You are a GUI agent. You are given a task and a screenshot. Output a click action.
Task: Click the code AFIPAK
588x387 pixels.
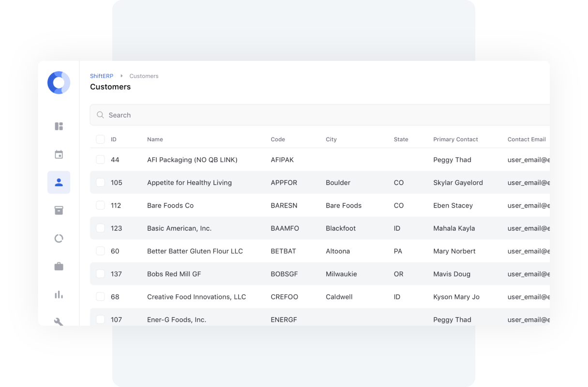pos(282,160)
